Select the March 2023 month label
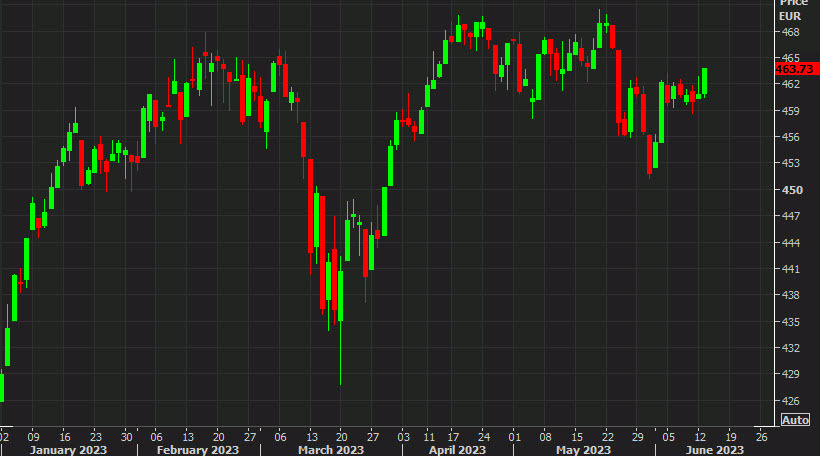Viewport: 820px width, 456px height. click(331, 450)
